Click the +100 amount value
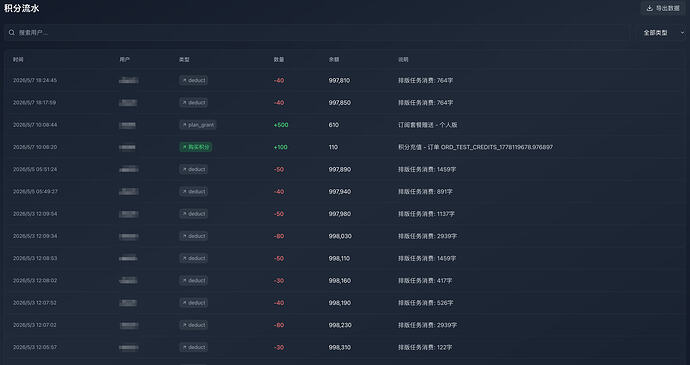Viewport: 690px width, 365px height. coord(281,147)
